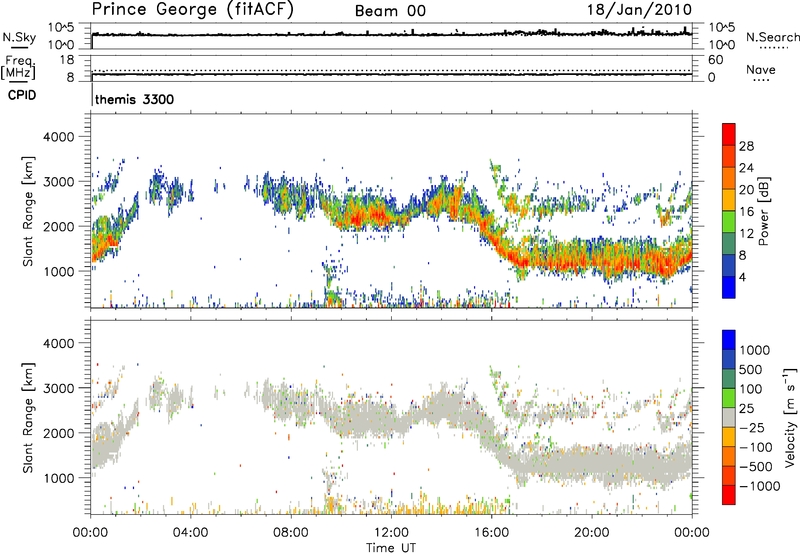800x554 pixels.
Task: Click the 'Power [dB]' colorbar label
Action: tap(763, 211)
